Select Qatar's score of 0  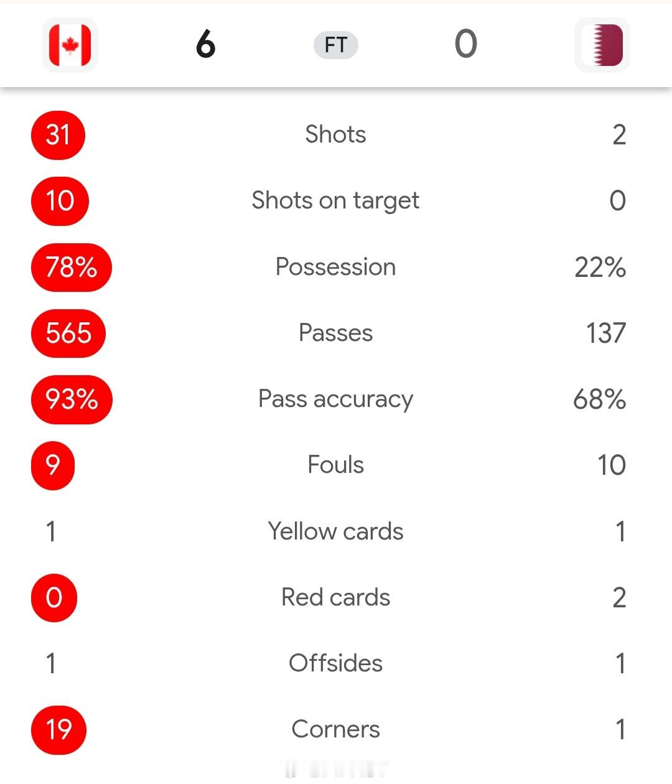[x=466, y=44]
